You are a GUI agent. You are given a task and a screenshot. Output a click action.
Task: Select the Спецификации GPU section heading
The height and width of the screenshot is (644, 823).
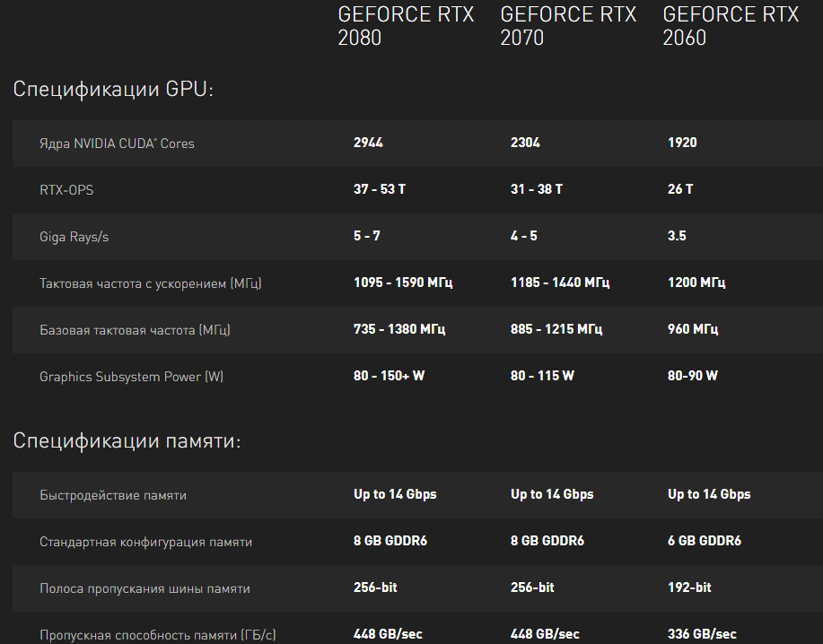pos(113,90)
